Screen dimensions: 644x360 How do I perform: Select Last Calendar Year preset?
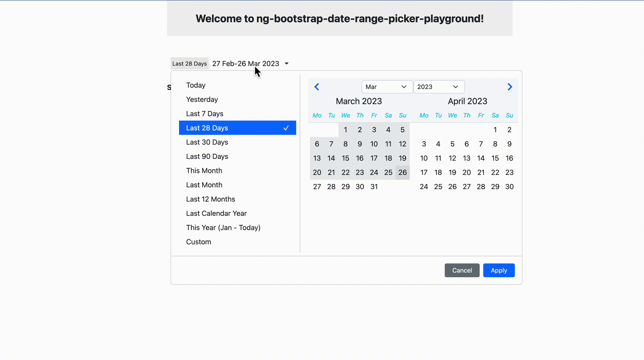216,213
